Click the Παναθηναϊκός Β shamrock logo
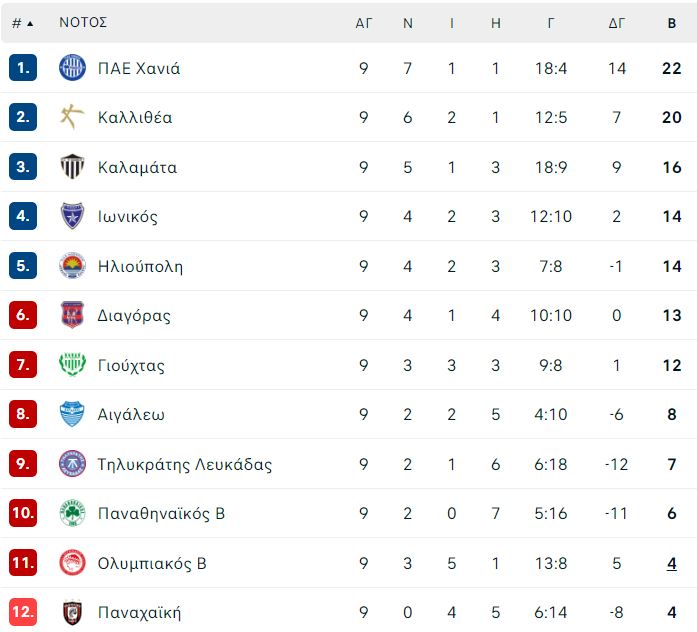Viewport: 697px width, 632px height. click(72, 512)
